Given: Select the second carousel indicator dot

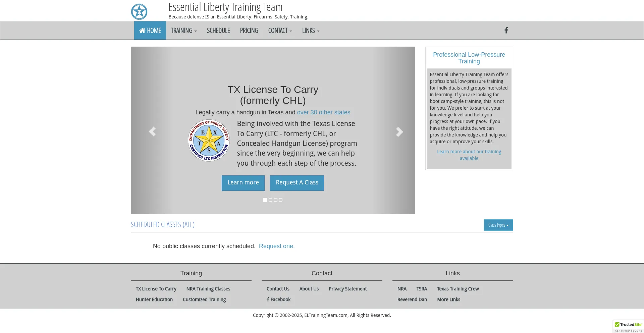Looking at the screenshot, I should 270,200.
